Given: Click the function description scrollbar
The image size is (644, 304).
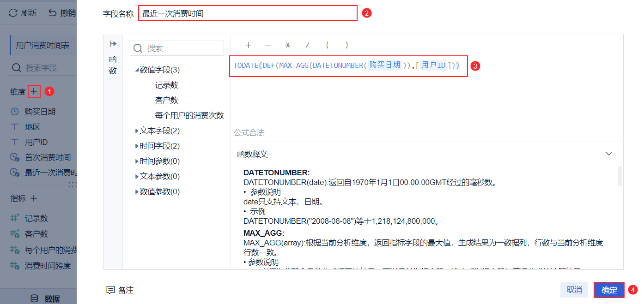Looking at the screenshot, I should 620,176.
